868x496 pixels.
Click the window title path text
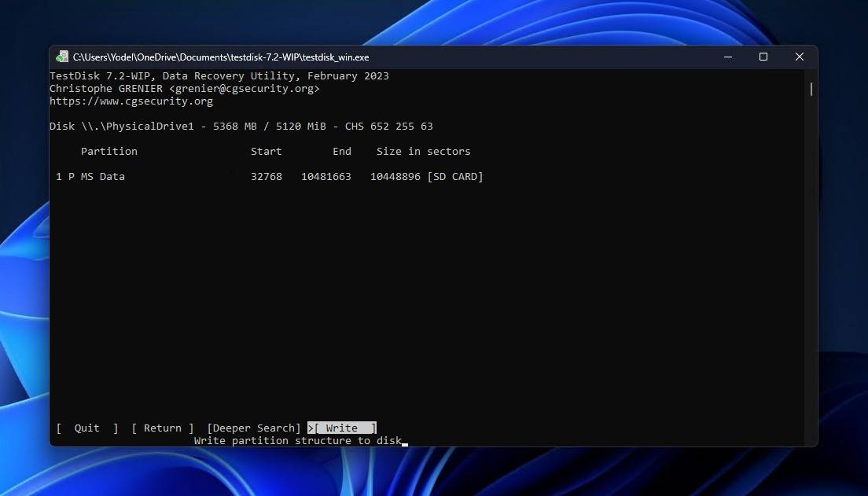(221, 57)
